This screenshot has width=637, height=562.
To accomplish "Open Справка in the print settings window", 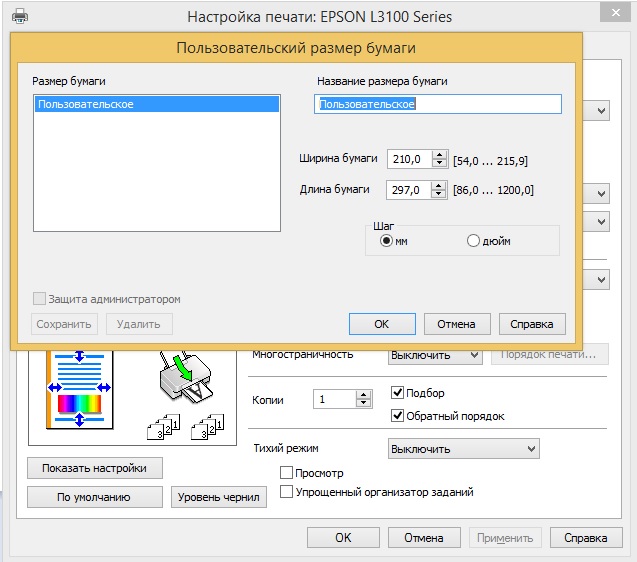I will coord(586,538).
